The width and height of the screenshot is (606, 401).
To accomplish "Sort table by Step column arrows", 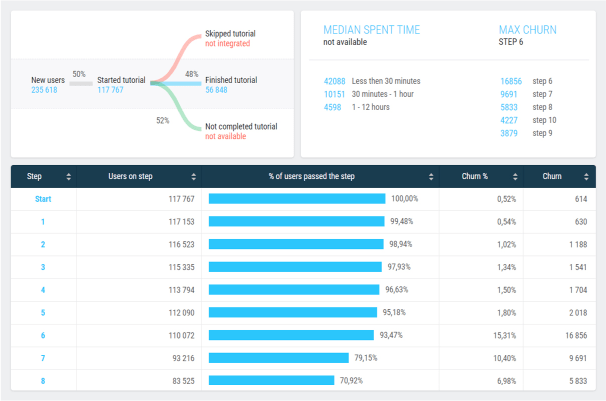I will [68, 177].
